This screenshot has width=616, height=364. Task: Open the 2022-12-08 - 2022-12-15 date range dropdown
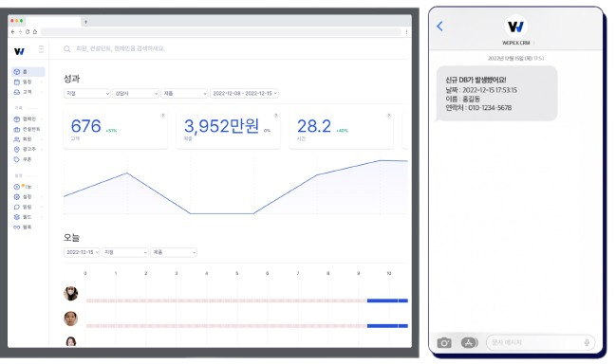pyautogui.click(x=244, y=93)
